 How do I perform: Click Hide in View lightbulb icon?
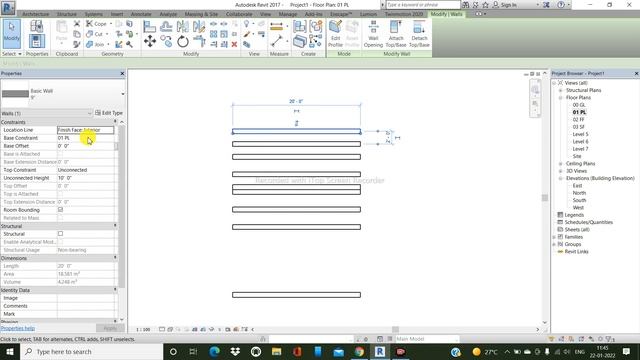pos(247,24)
